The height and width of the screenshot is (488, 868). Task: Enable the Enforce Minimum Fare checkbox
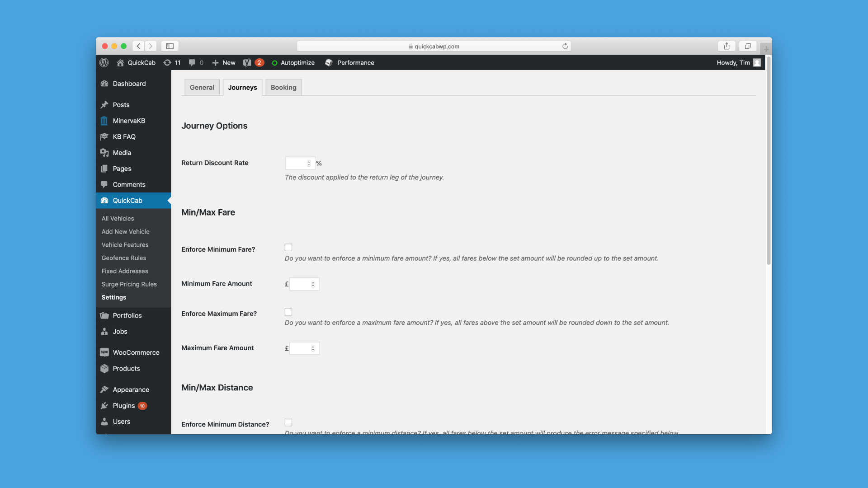click(288, 248)
